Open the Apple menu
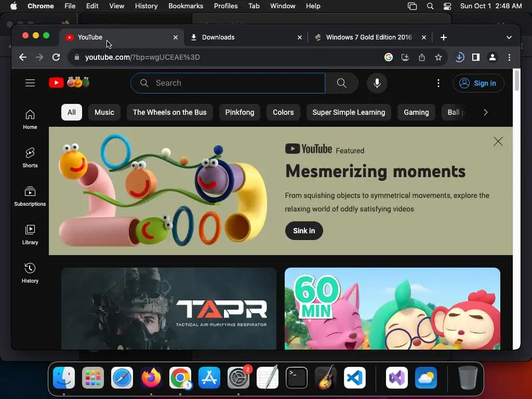This screenshot has height=399, width=532. tap(14, 6)
